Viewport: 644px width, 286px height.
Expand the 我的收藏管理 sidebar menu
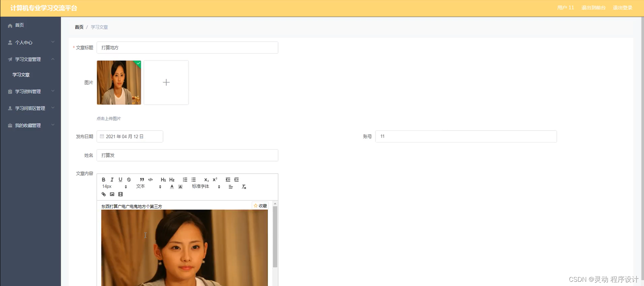(x=30, y=125)
